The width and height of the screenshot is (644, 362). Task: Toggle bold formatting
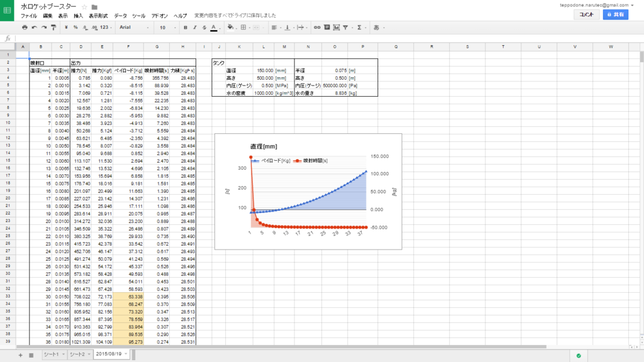tap(186, 28)
